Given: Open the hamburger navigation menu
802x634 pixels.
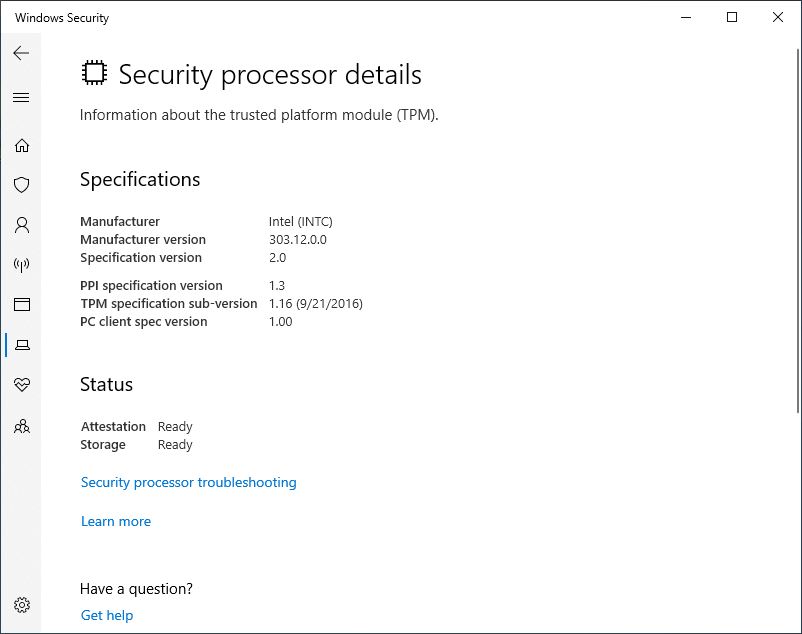Looking at the screenshot, I should click(x=21, y=97).
